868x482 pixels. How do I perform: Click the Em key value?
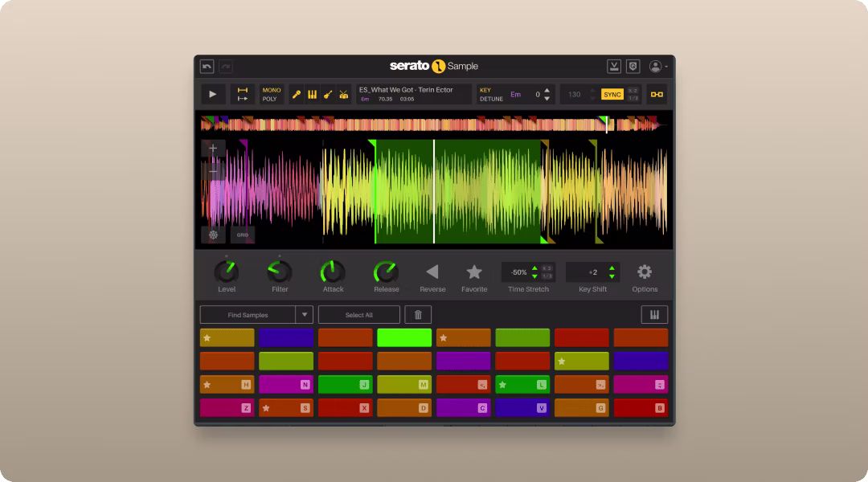coord(515,95)
